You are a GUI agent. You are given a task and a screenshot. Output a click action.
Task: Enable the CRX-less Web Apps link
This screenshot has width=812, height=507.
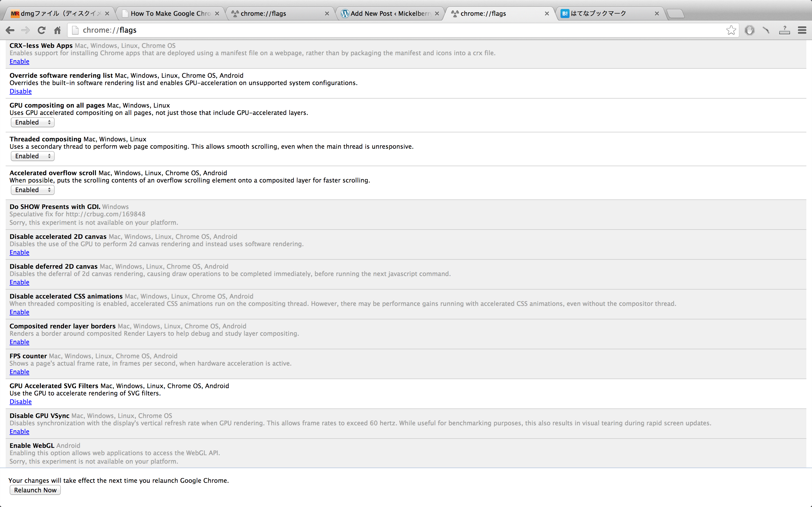[x=19, y=61]
